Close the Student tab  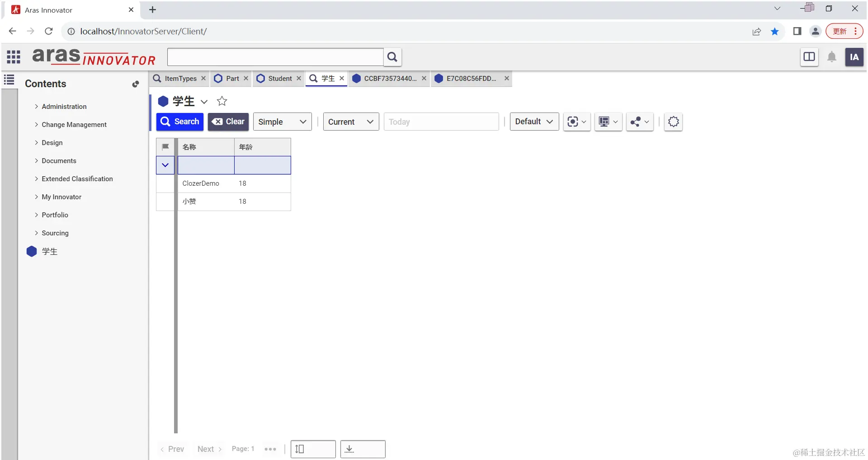299,78
